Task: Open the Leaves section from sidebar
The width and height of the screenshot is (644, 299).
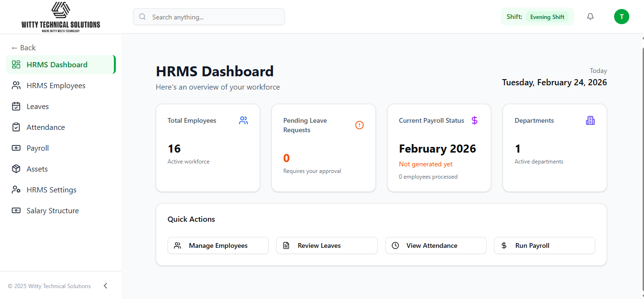Action: [37, 106]
